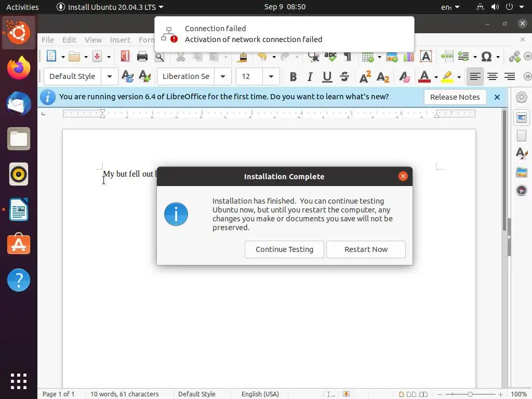This screenshot has height=399, width=532.
Task: Open Install Ubuntu 20.04.3 LTS app menu
Action: point(110,7)
